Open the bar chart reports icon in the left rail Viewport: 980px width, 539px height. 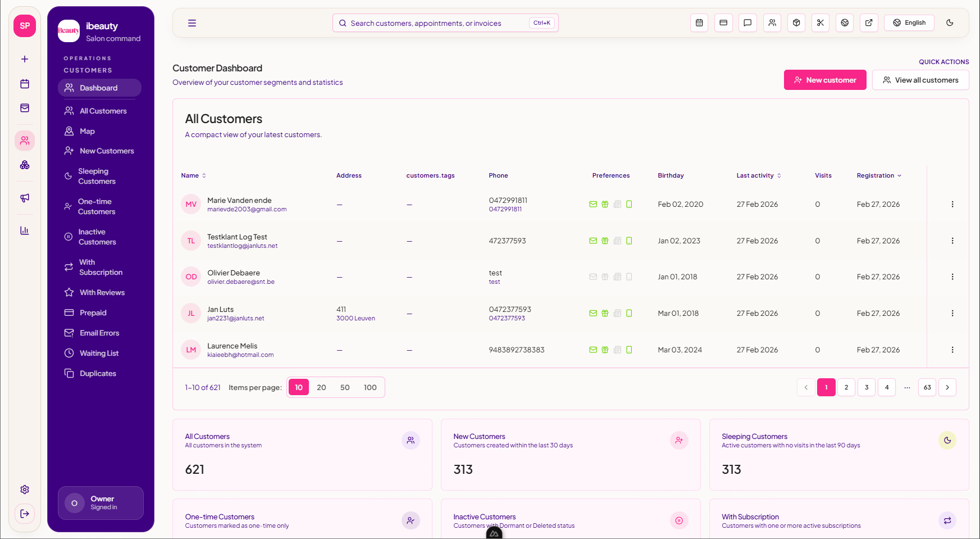click(x=24, y=230)
